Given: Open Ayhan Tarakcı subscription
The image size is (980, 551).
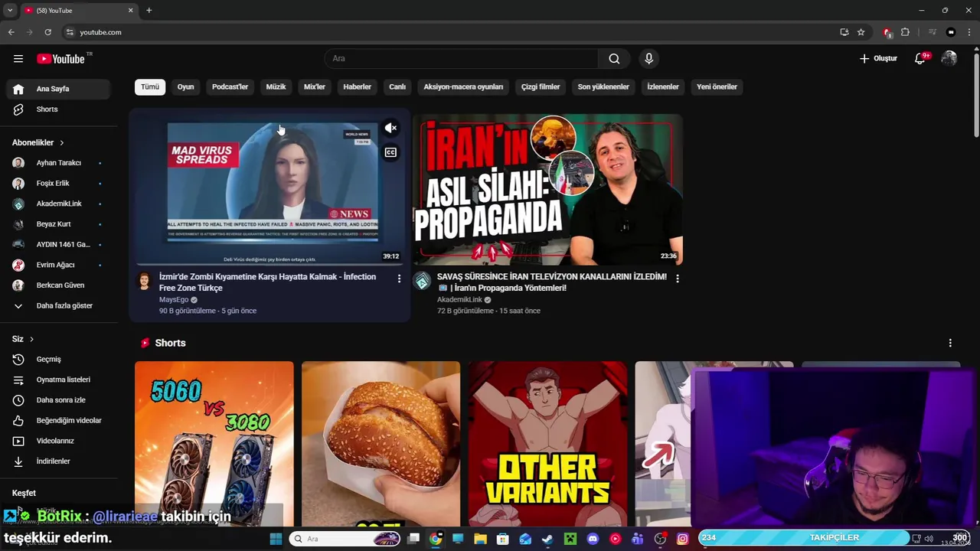Looking at the screenshot, I should click(58, 163).
